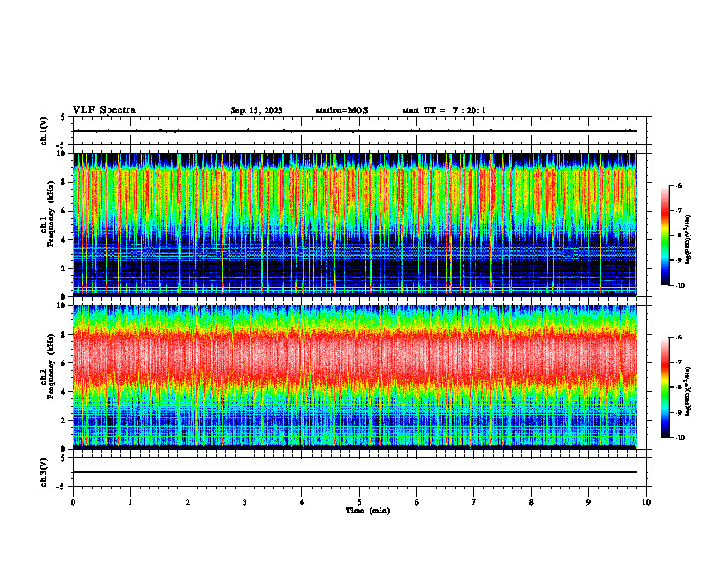The image size is (728, 563).
Task: Click the "ch.3(V)" axis label at bottom
Action: 43,472
